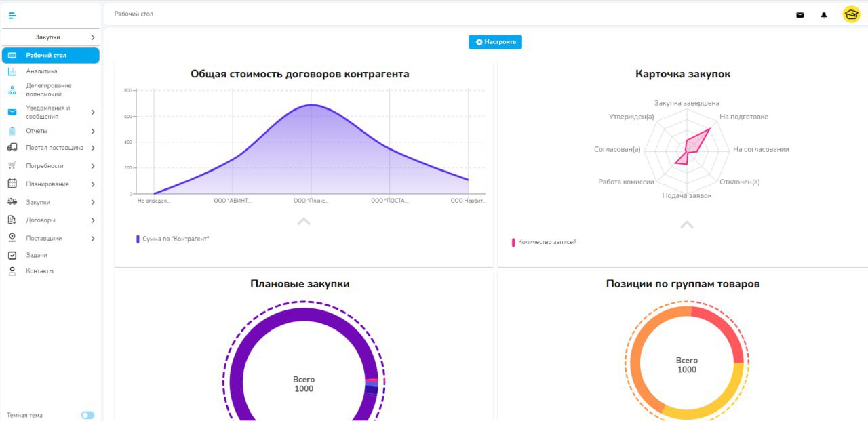Image resolution: width=868 pixels, height=421 pixels.
Task: Open Потребности via shopping cart icon
Action: click(11, 165)
